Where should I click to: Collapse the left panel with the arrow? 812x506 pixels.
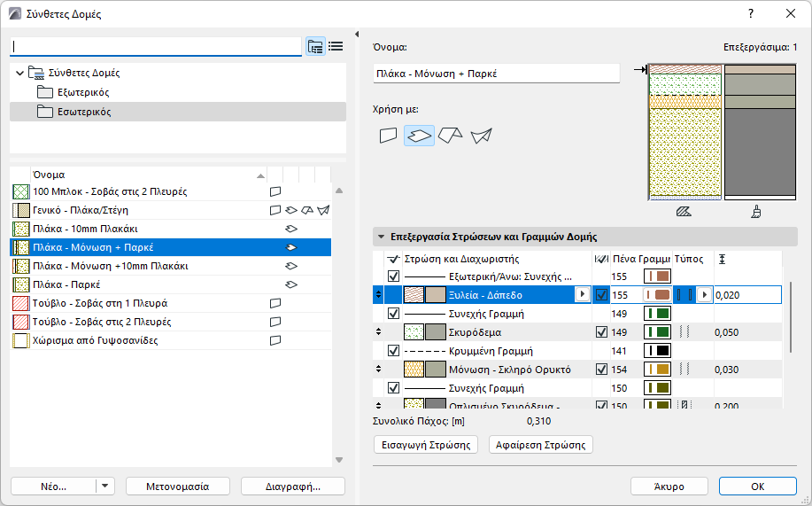click(x=357, y=35)
